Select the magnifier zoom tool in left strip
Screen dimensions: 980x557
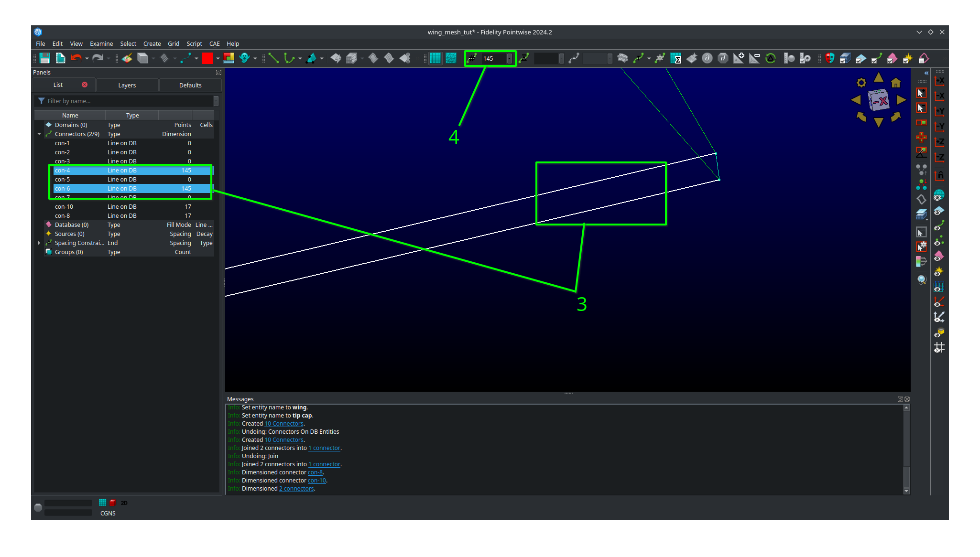922,279
